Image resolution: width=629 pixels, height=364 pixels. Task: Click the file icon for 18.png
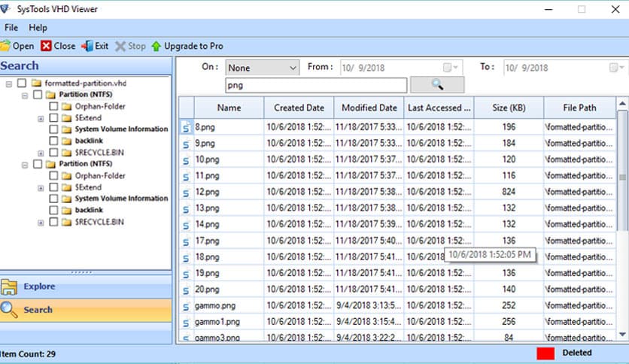[x=186, y=258]
